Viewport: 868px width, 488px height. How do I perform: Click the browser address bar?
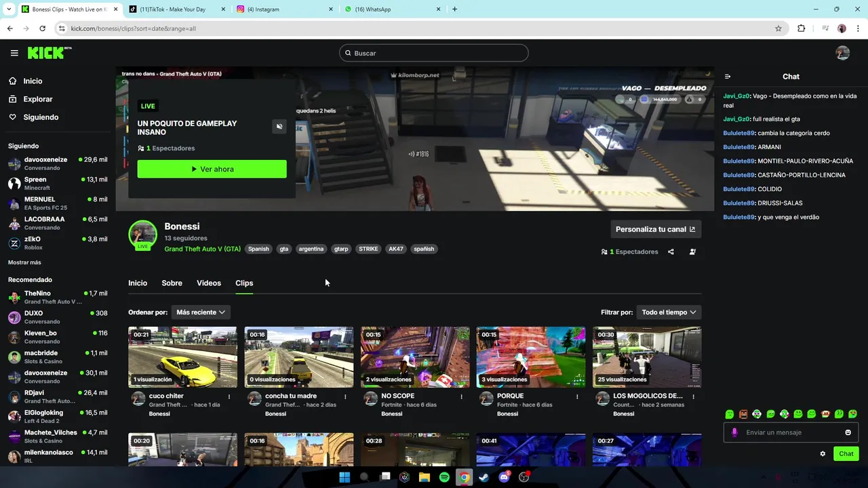pos(420,28)
